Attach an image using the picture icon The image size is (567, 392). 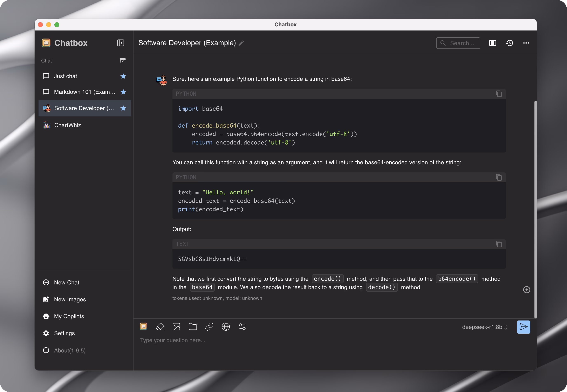click(176, 327)
